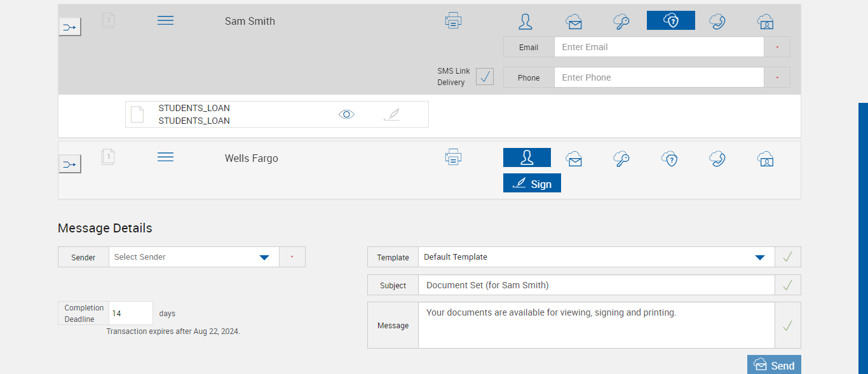Viewport: 868px width, 374px height.
Task: Toggle the shield question option for Sam Smith
Action: 671,21
